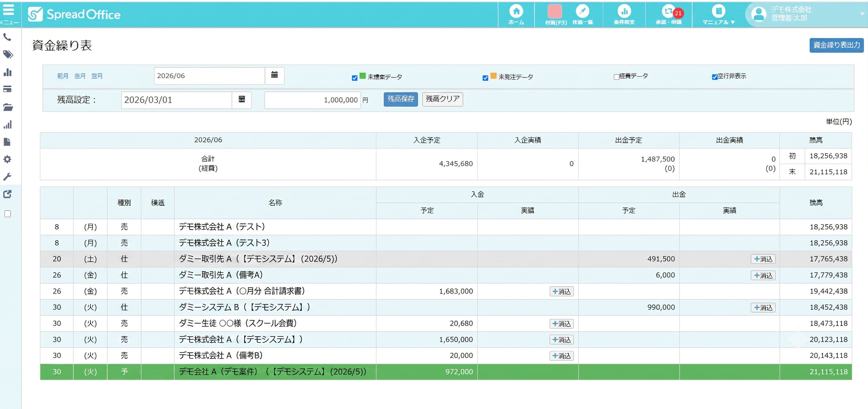Open the sticky note (F3) icon

(555, 11)
